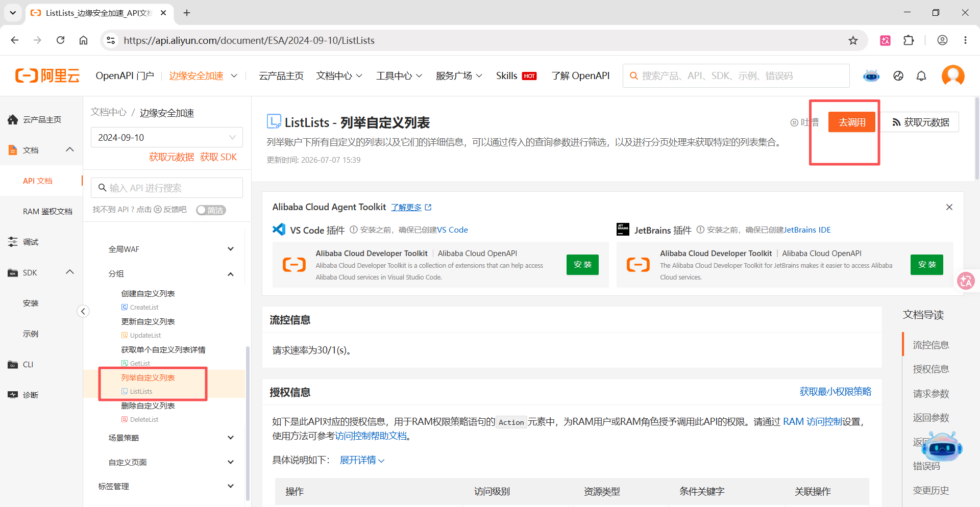Click the 吐槽 feedback icon

tap(794, 122)
